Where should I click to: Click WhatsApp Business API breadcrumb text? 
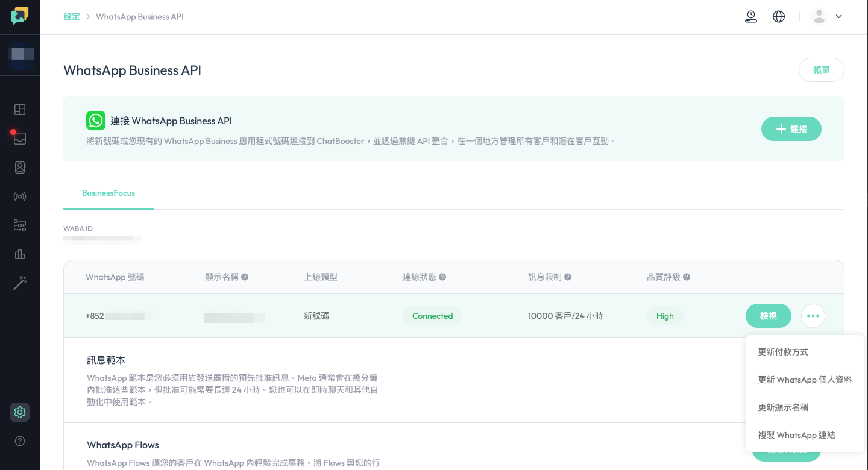(140, 17)
